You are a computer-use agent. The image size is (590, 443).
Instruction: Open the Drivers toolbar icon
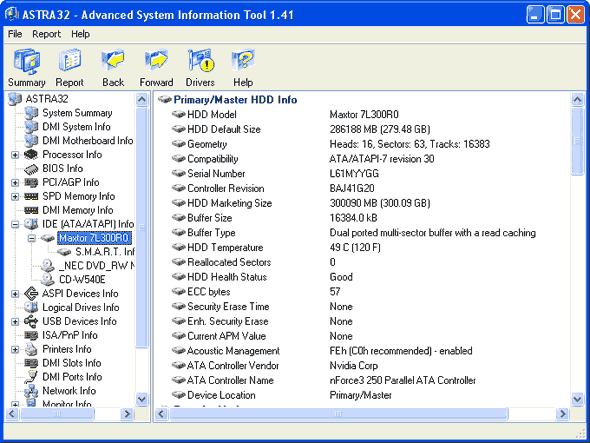point(201,60)
